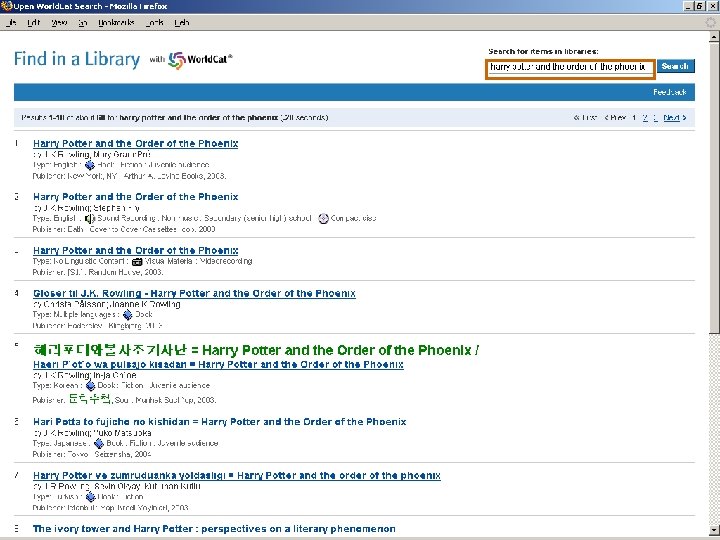Viewport: 720px width, 540px height.
Task: Open the Tools menu
Action: click(154, 22)
